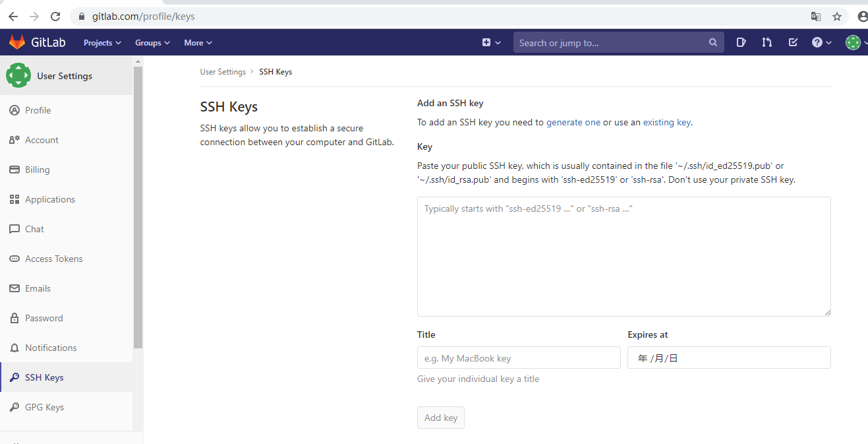Screen dimensions: 868x444
Task: Click the SSH Keys key icon
Action: pos(14,377)
